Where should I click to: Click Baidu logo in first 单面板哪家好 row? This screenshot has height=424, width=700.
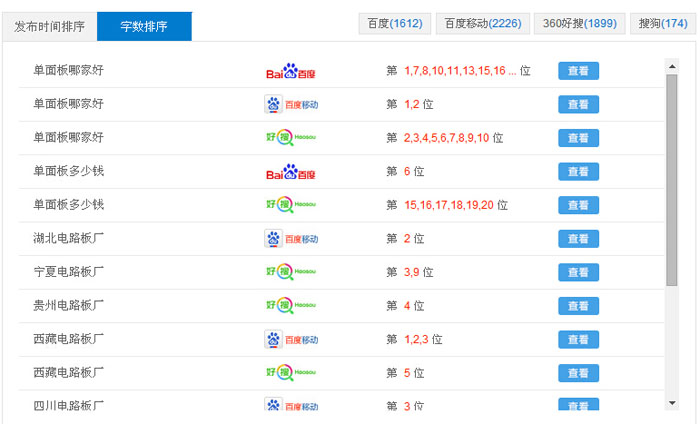[x=291, y=71]
